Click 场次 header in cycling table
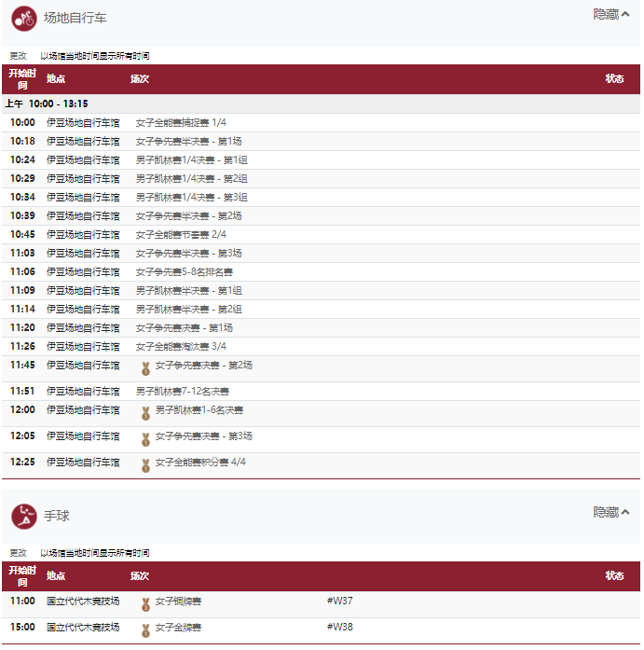Screen dimensions: 644x650 click(x=140, y=78)
